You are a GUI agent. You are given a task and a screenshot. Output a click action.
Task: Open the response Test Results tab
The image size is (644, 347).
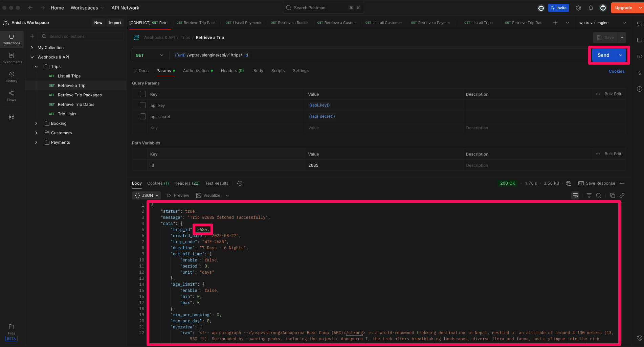217,183
